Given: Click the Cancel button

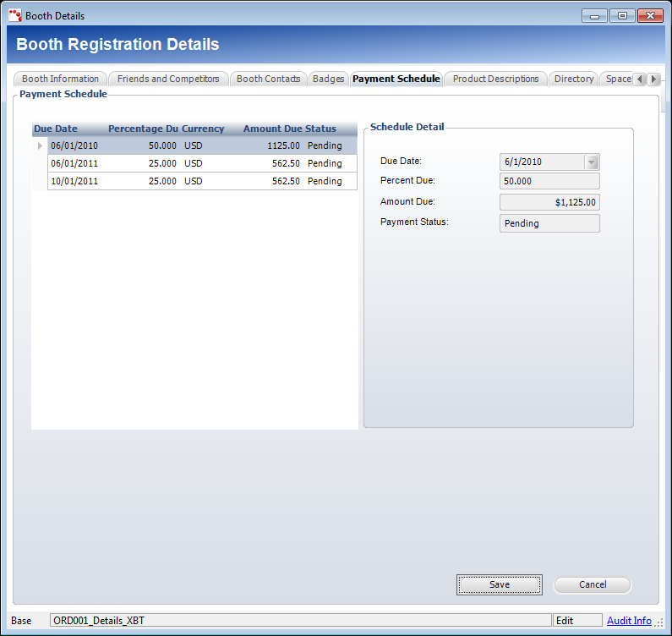Looking at the screenshot, I should (x=593, y=584).
